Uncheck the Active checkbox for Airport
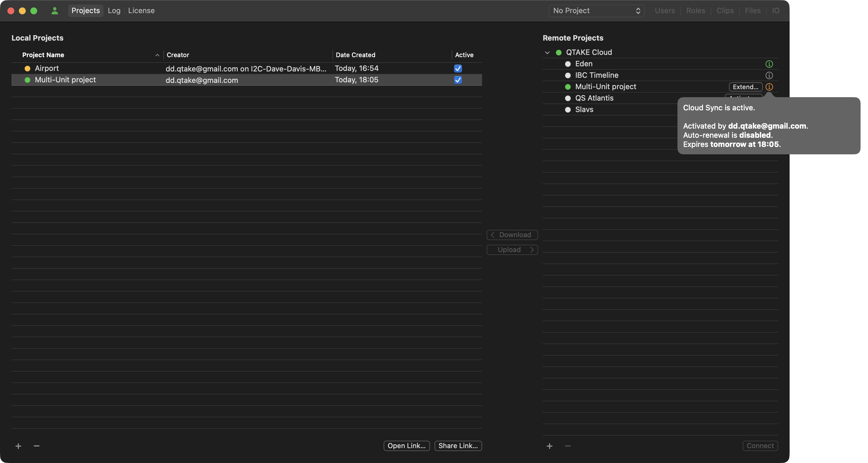868x463 pixels. pyautogui.click(x=457, y=69)
